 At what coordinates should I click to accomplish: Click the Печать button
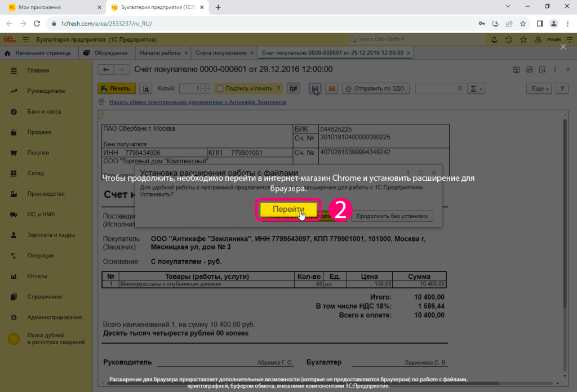[x=117, y=88]
